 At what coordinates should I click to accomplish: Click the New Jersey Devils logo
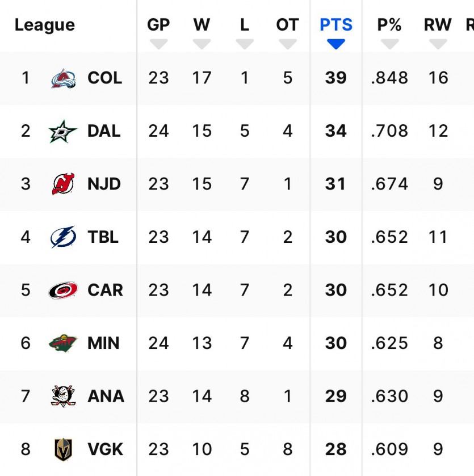click(63, 184)
